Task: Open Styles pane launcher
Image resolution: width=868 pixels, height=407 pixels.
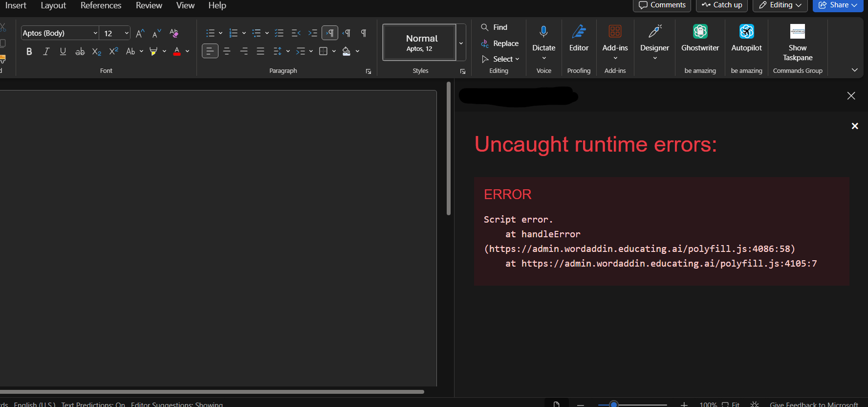Action: click(463, 71)
